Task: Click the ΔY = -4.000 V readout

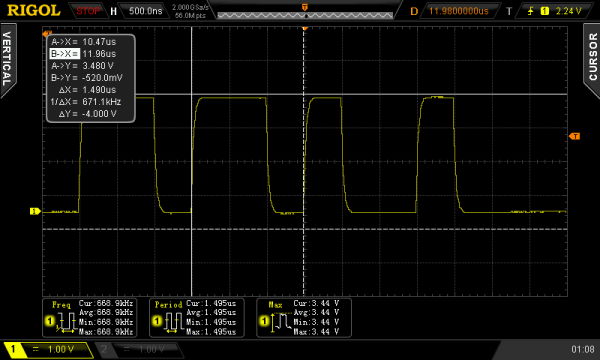Action: [x=87, y=114]
